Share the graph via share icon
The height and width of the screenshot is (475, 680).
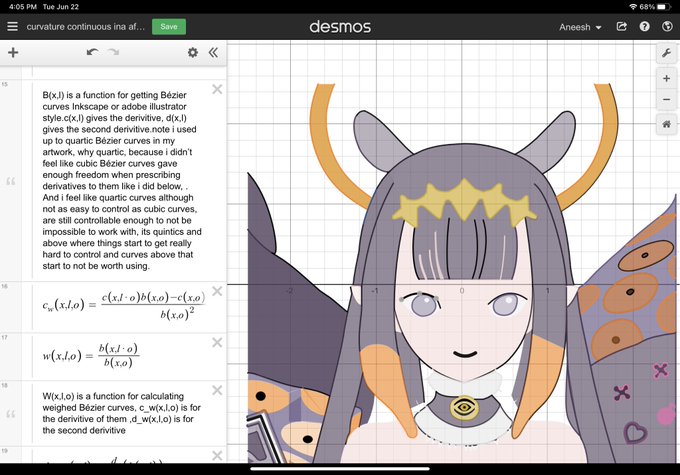tap(621, 26)
